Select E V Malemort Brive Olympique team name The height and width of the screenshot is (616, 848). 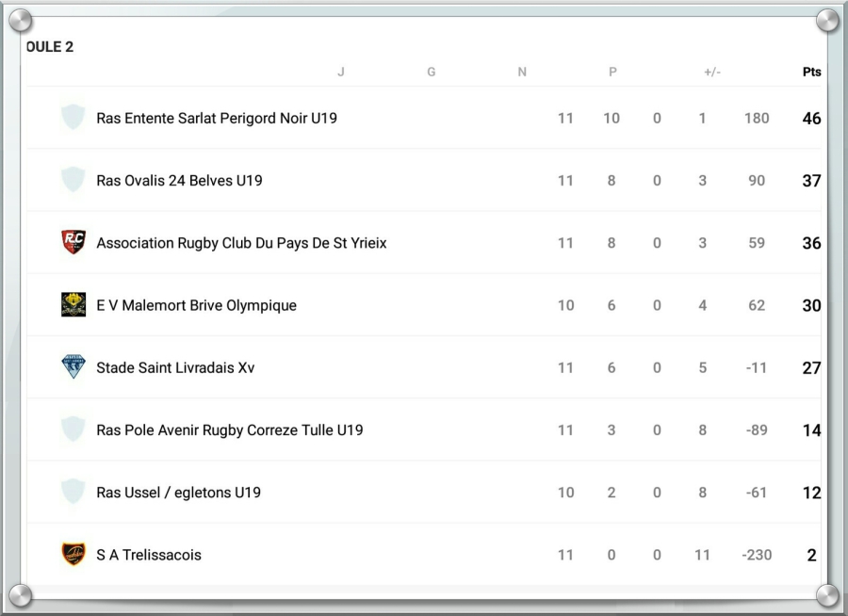(196, 305)
